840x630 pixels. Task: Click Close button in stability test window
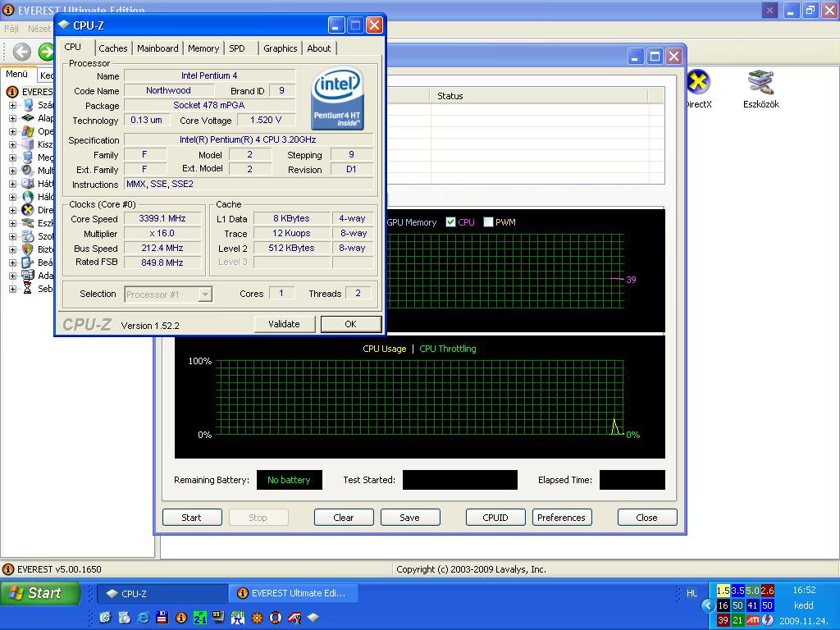[646, 518]
